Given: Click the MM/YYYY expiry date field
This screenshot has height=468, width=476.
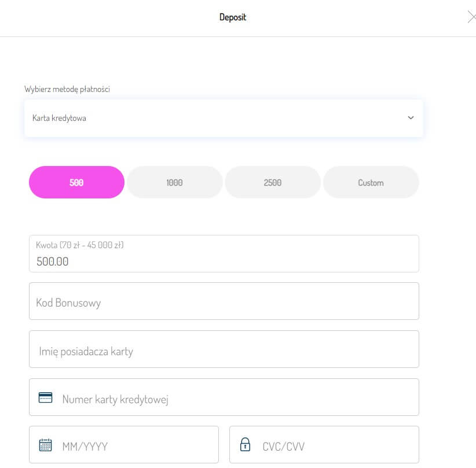Looking at the screenshot, I should click(124, 445).
